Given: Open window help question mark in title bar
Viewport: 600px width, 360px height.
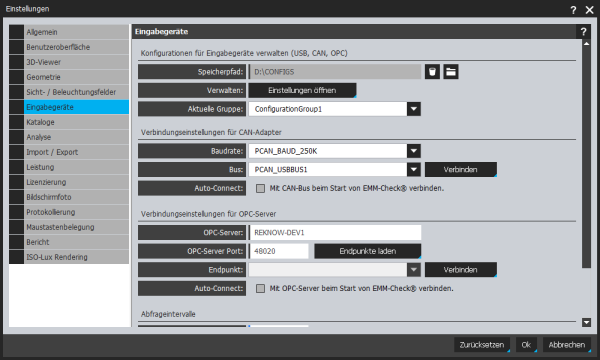Looking at the screenshot, I should pos(573,10).
